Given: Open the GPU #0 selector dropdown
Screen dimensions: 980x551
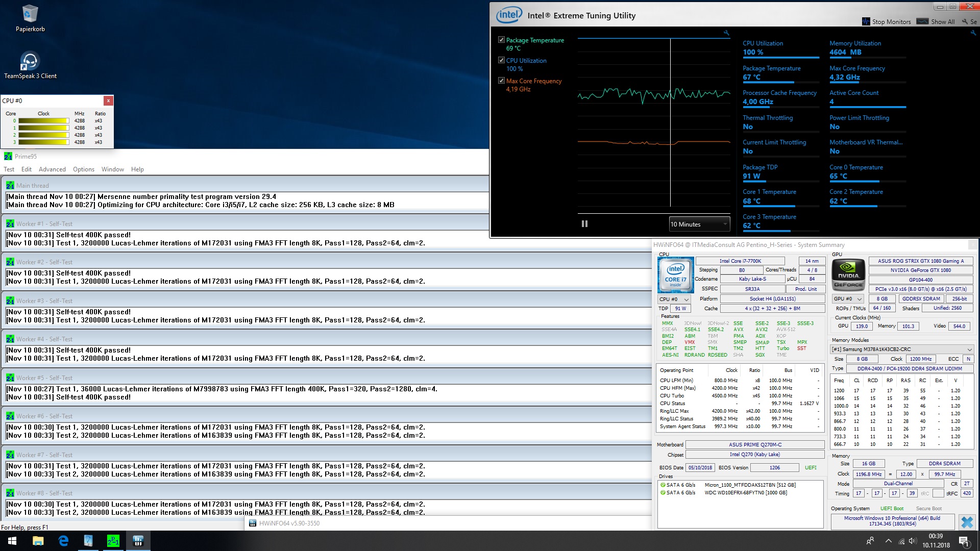Looking at the screenshot, I should pyautogui.click(x=847, y=299).
